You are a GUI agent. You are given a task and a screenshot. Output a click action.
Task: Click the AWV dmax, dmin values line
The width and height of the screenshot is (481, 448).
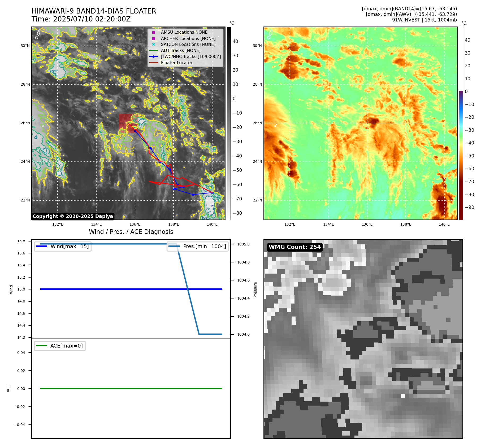click(x=411, y=14)
